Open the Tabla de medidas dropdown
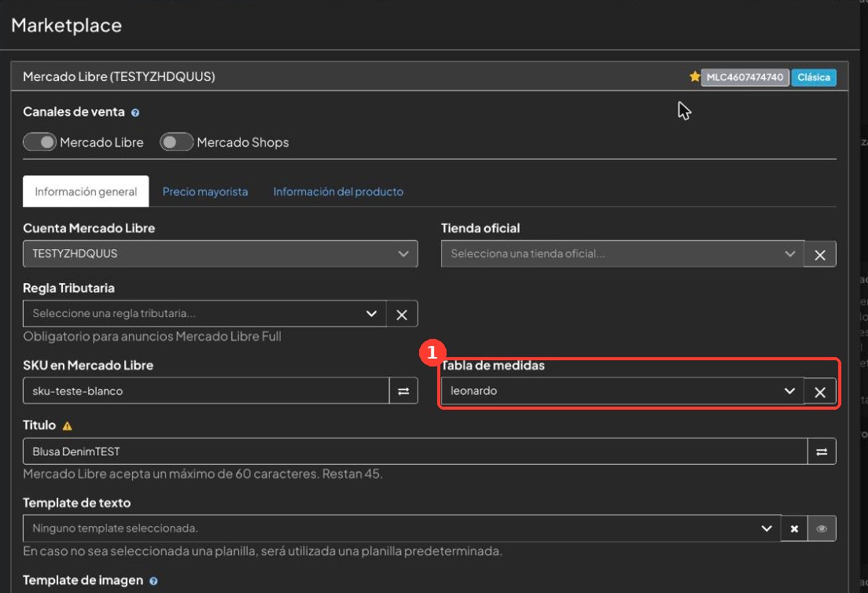The image size is (868, 593). point(622,391)
